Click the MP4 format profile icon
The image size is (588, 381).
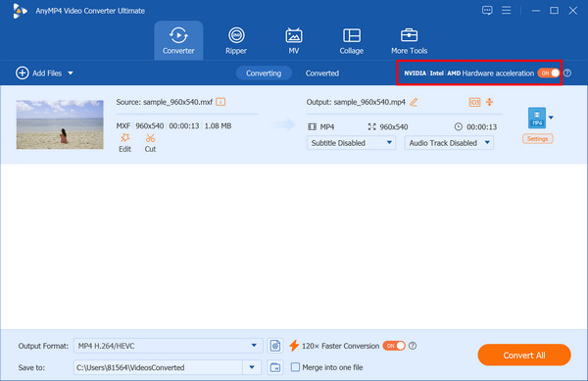(x=537, y=118)
